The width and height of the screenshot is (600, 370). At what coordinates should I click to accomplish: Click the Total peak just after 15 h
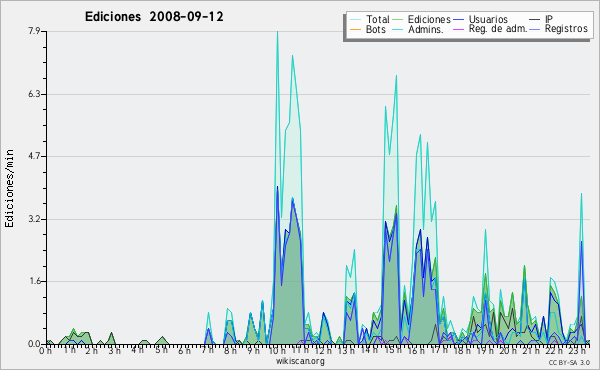pyautogui.click(x=396, y=77)
